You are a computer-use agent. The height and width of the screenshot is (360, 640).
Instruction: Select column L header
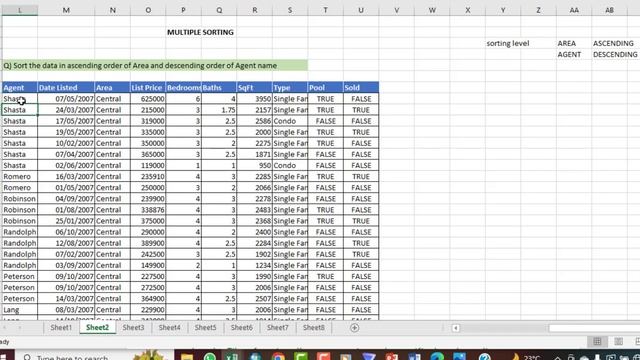pos(20,10)
